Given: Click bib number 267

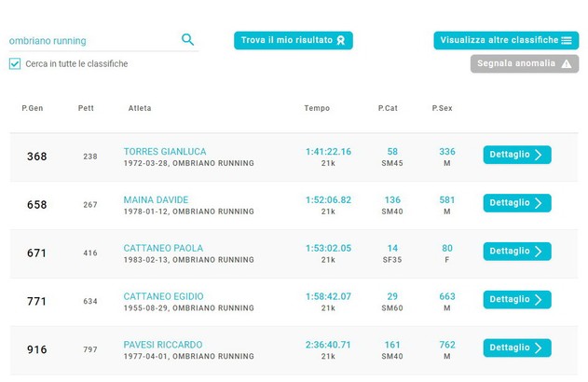Looking at the screenshot, I should (90, 205).
